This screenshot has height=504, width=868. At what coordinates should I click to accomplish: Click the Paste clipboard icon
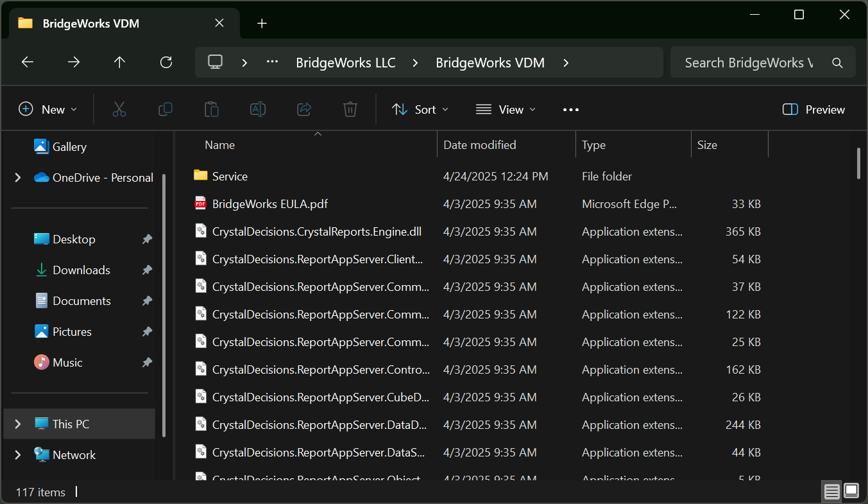coord(212,109)
